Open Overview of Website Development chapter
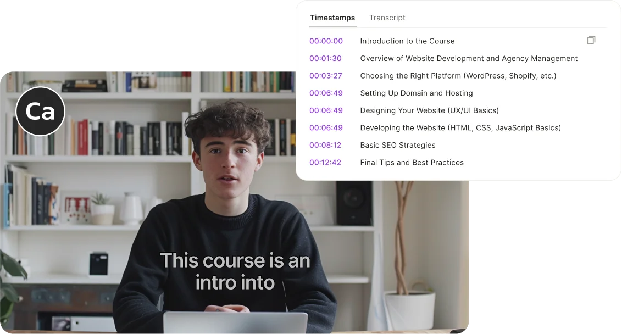The width and height of the screenshot is (644, 334). click(469, 58)
